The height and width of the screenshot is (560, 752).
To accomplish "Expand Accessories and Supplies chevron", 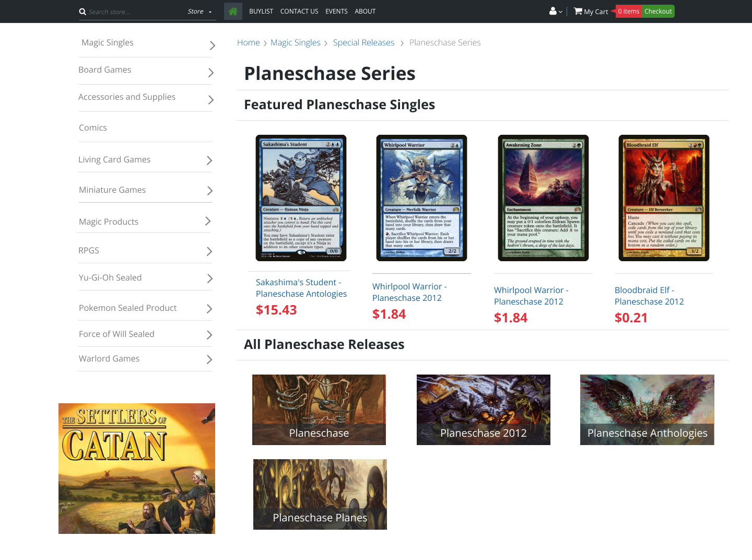I will pyautogui.click(x=210, y=100).
